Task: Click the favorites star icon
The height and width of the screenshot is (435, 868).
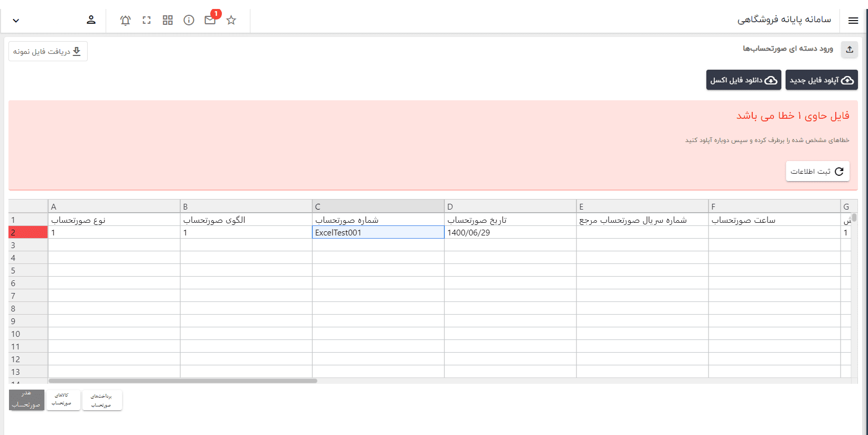Action: click(231, 20)
